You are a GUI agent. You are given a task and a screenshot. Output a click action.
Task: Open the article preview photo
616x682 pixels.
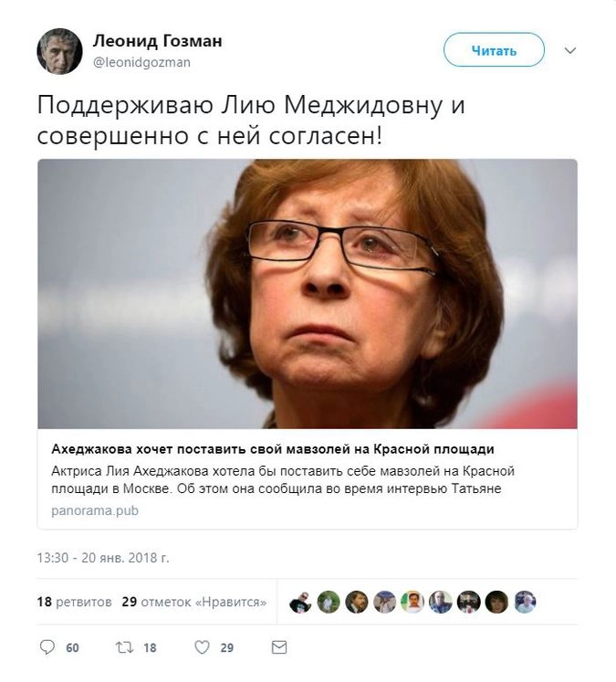(x=308, y=294)
